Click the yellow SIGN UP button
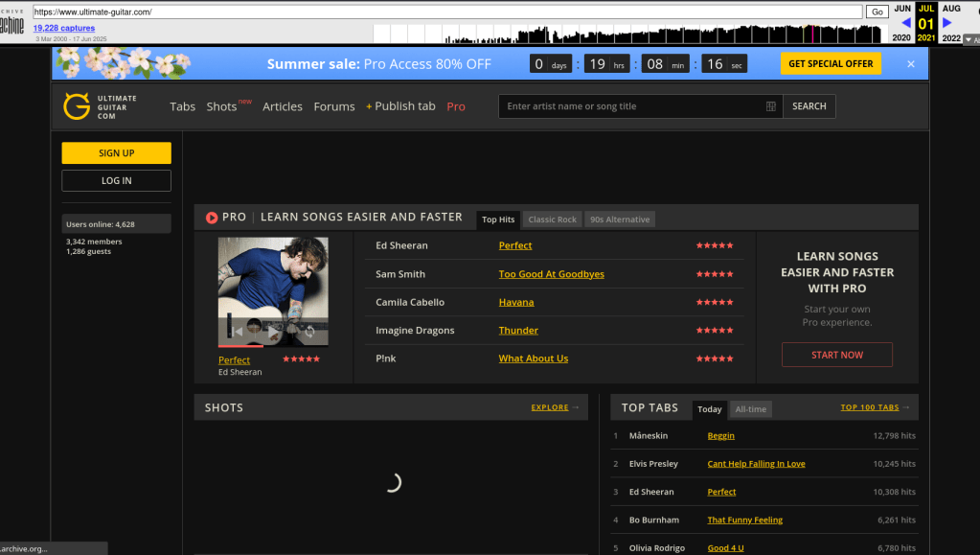The image size is (980, 555). [116, 153]
